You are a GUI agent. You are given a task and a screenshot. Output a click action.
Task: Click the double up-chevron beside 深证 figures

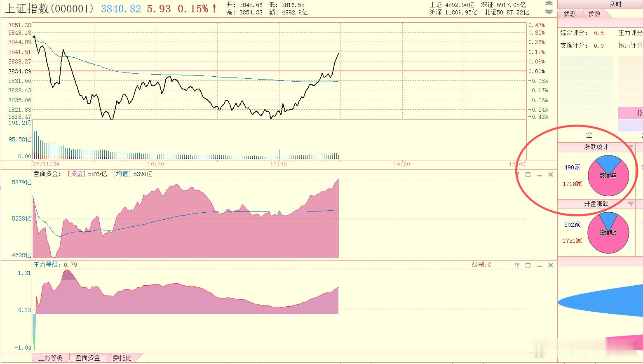549,4
